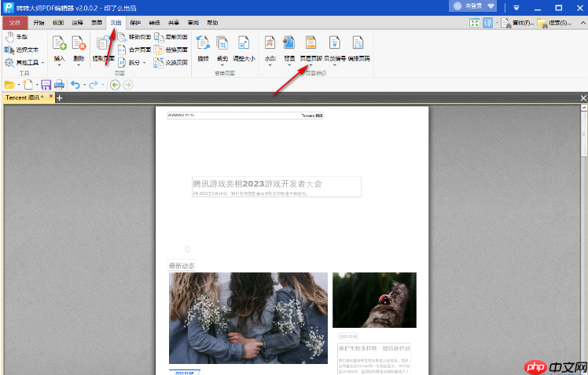Expand the arrow under 删除

pyautogui.click(x=79, y=65)
